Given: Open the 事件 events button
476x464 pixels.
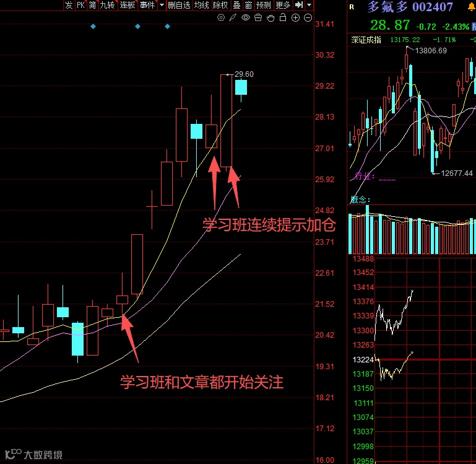Looking at the screenshot, I should [x=147, y=5].
